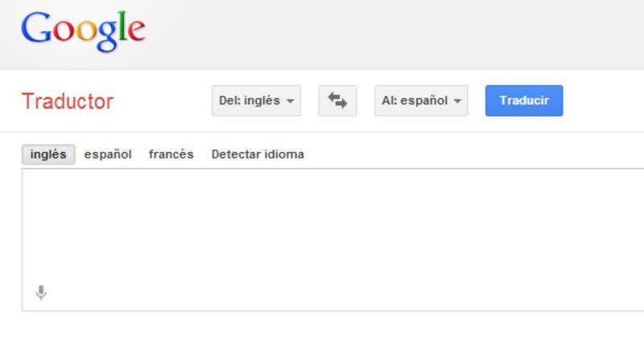Swap source and target languages
Screen dimensions: 644x362
337,101
